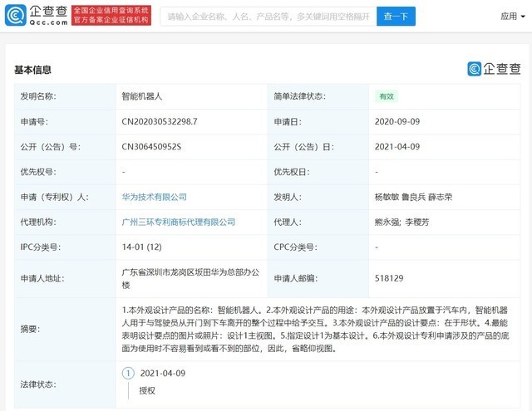Open the 华为技术有限公司 applicant link
This screenshot has height=411, width=532.
click(154, 197)
